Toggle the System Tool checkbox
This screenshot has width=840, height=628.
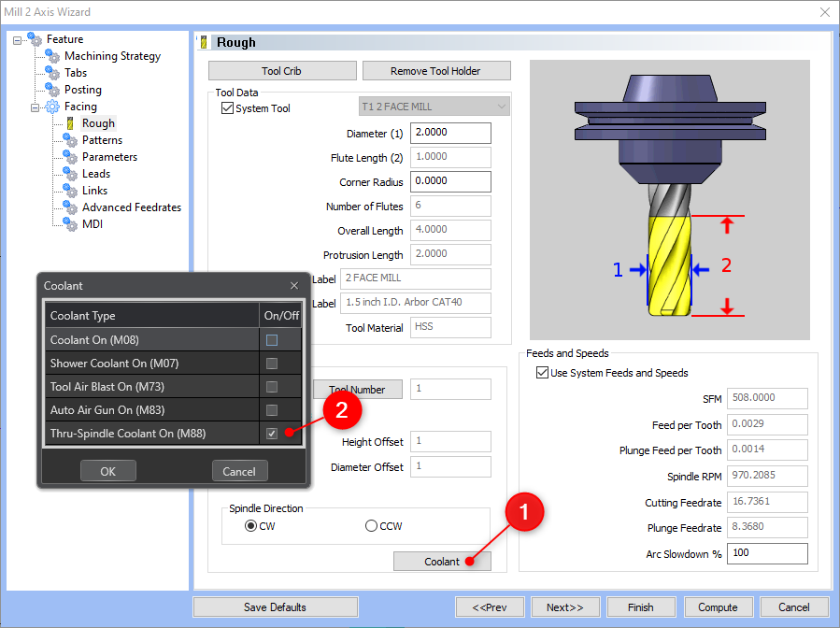(x=227, y=108)
